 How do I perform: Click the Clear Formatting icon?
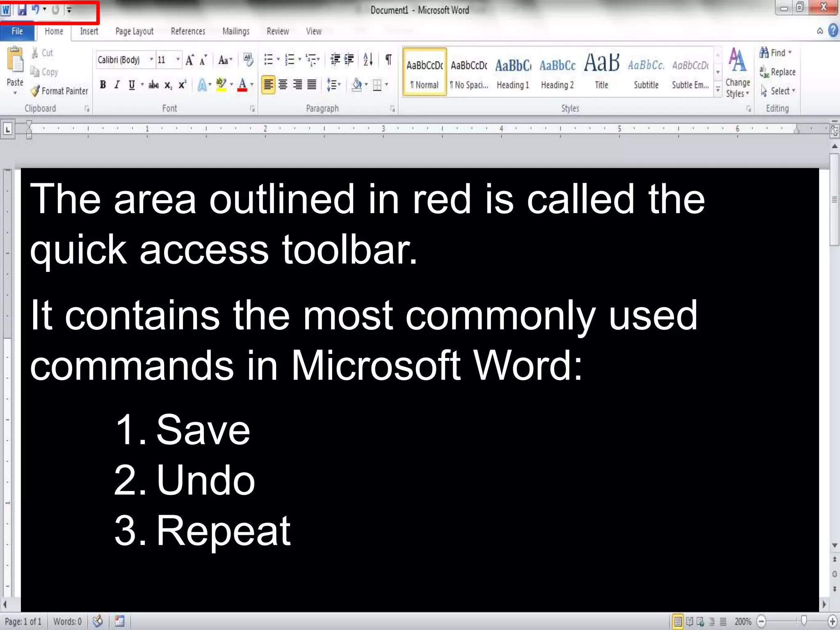coord(248,59)
